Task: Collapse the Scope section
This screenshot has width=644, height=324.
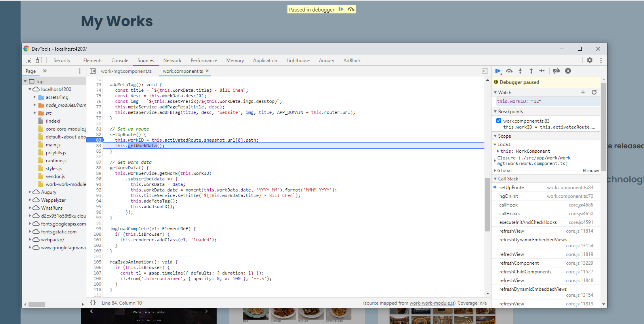Action: pos(495,136)
